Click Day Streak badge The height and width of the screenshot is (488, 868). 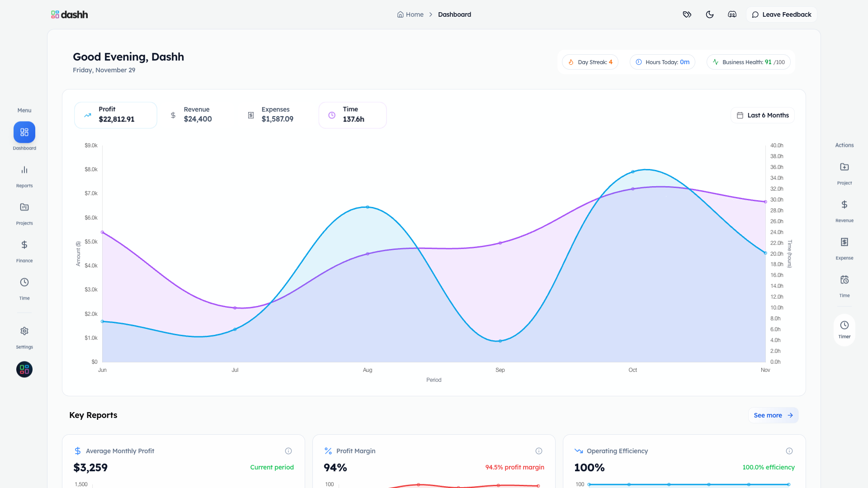pos(590,62)
